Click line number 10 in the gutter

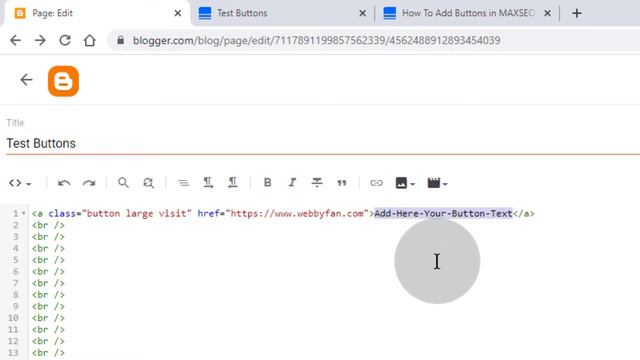coord(13,318)
